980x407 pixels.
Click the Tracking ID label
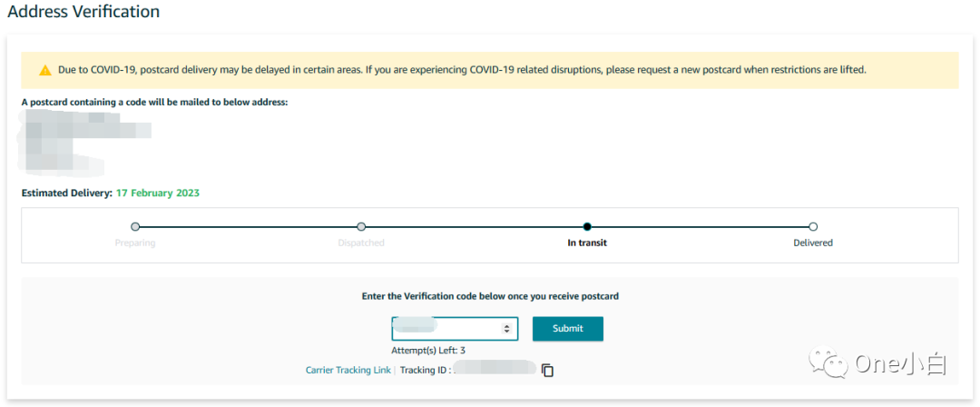426,370
